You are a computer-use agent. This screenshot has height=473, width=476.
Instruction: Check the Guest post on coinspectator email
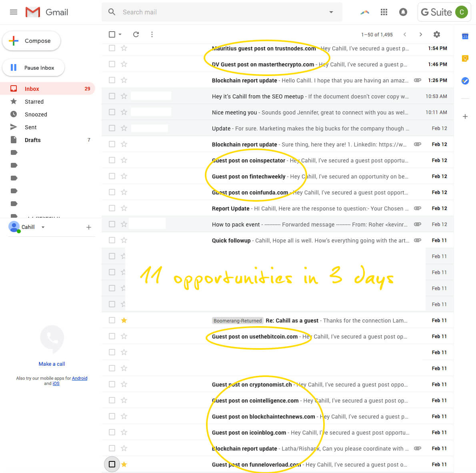point(112,160)
